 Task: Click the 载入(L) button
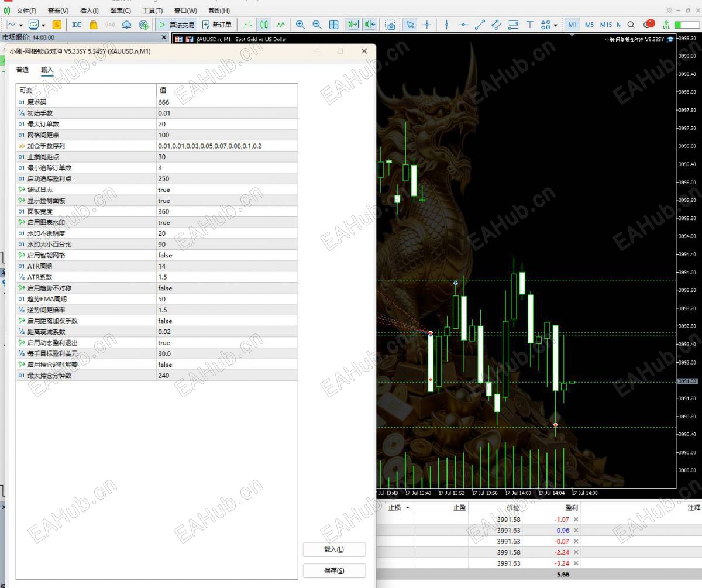click(334, 549)
